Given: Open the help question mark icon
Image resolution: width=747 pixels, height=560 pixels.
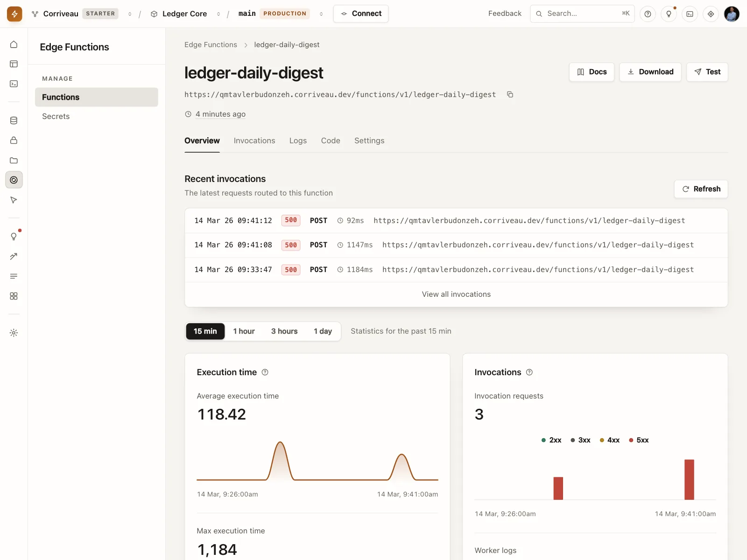Looking at the screenshot, I should point(648,14).
